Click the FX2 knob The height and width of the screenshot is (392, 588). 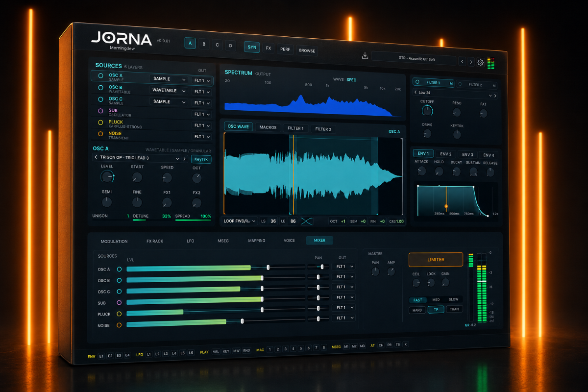196,202
